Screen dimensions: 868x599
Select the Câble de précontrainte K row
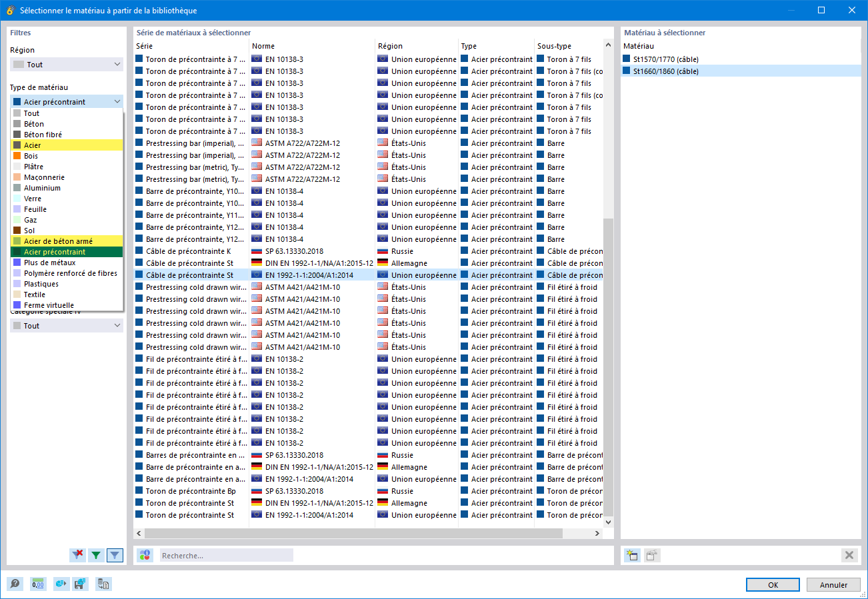tap(368, 251)
